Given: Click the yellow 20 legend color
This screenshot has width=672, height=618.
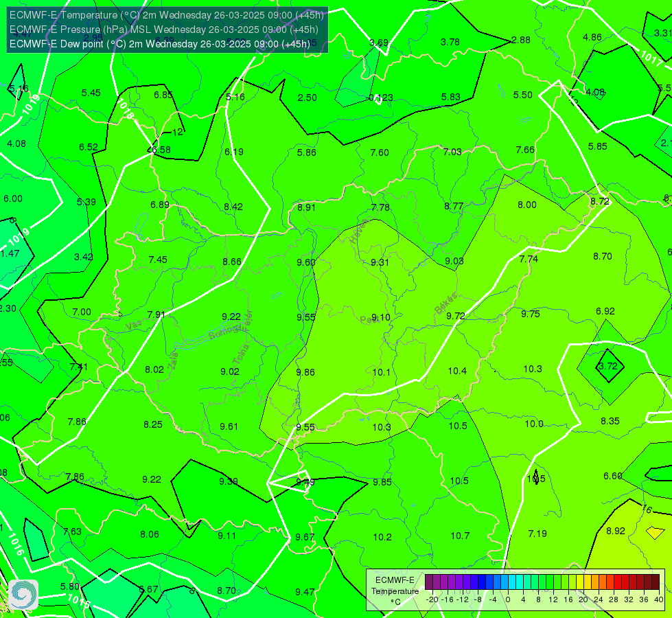Looking at the screenshot, I should coord(580,582).
